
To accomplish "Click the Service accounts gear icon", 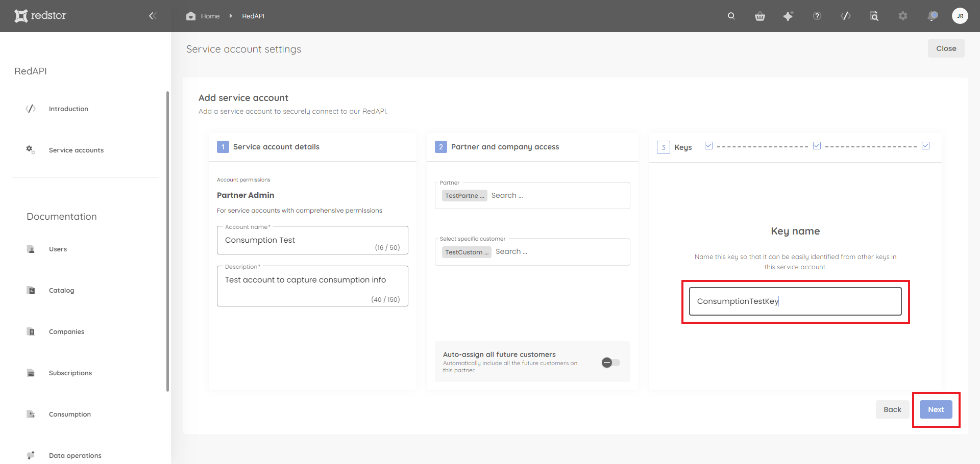I will pos(31,150).
